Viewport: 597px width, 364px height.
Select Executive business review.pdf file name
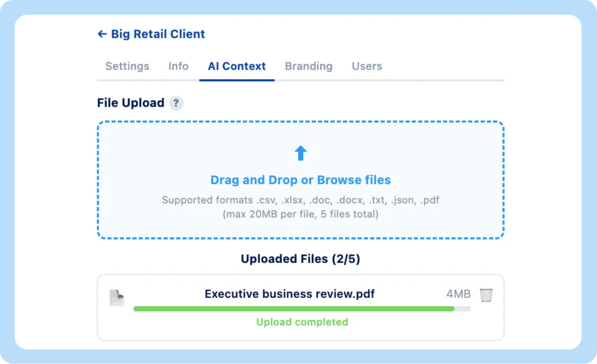290,294
